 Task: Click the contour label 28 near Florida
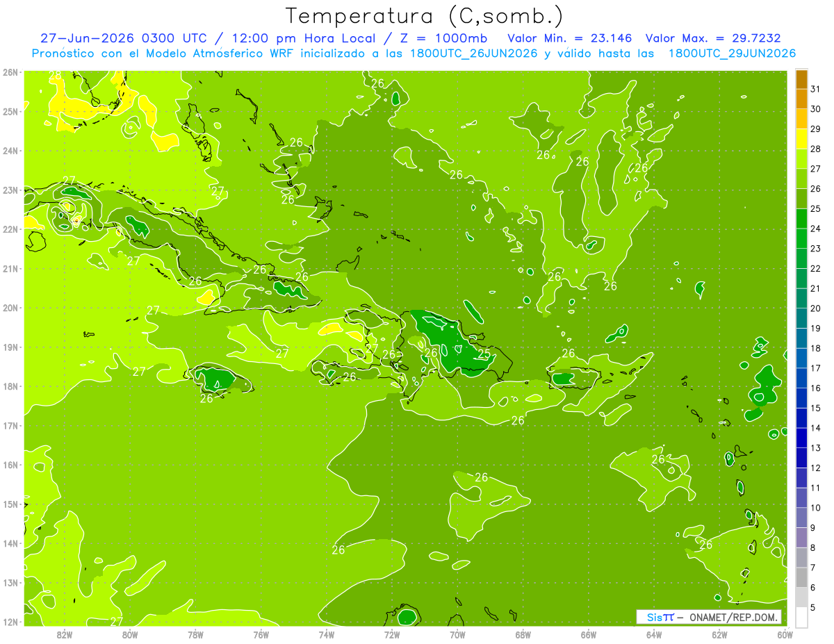(x=55, y=74)
